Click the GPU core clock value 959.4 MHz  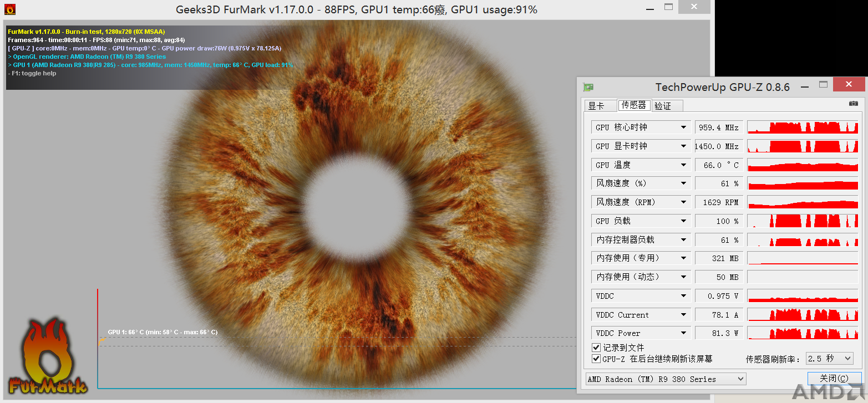pos(718,127)
